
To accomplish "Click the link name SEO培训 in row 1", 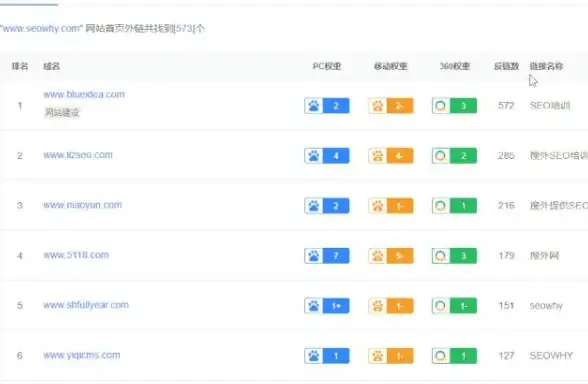I will pyautogui.click(x=550, y=106).
